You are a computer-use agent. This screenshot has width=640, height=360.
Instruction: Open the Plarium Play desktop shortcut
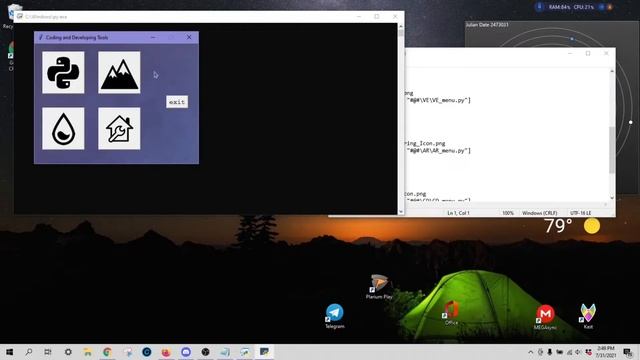click(x=379, y=287)
